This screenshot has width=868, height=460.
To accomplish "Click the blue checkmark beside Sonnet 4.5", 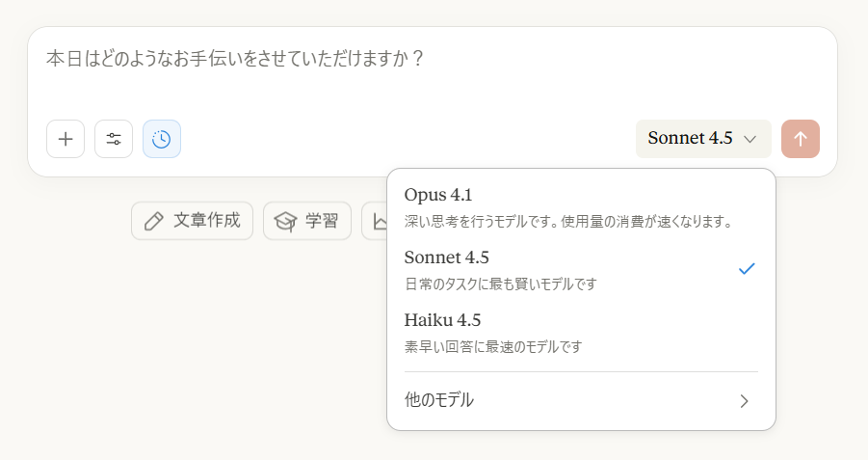I will (747, 269).
